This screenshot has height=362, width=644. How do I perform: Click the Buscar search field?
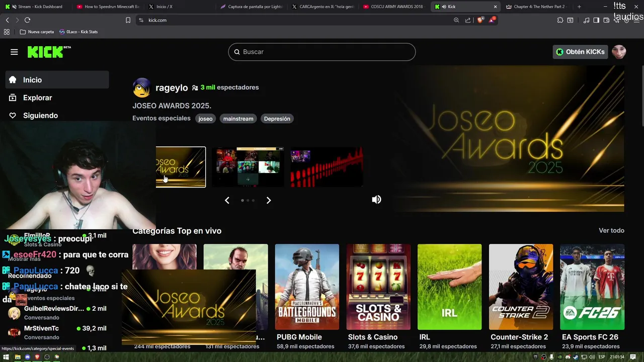tap(322, 52)
